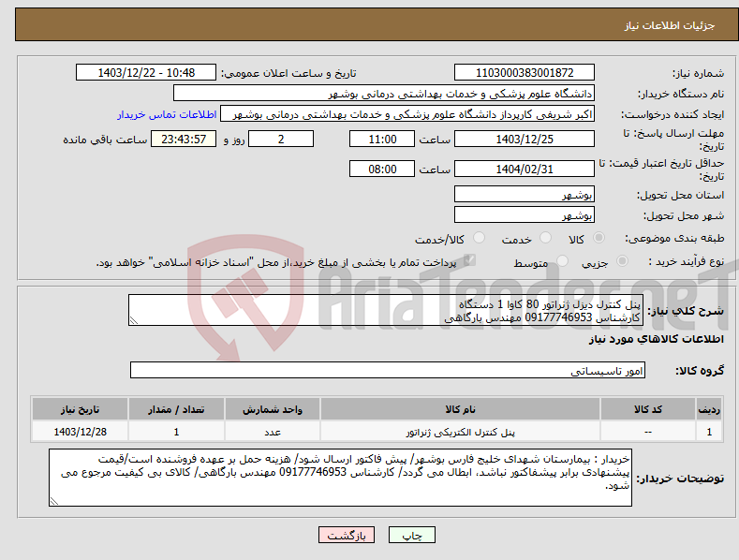Click the need number field 1103000383001872
This screenshot has width=739, height=560.
525,73
